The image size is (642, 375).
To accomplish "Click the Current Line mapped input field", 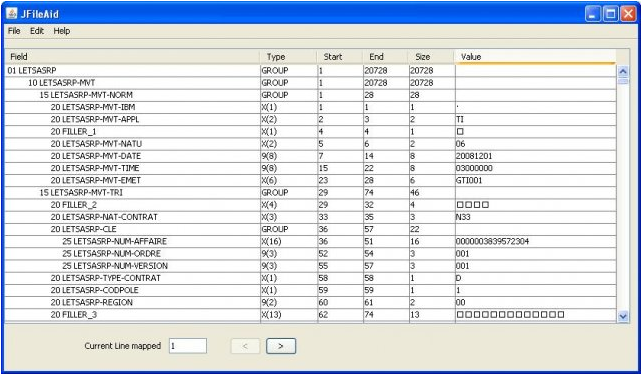I will pos(188,346).
